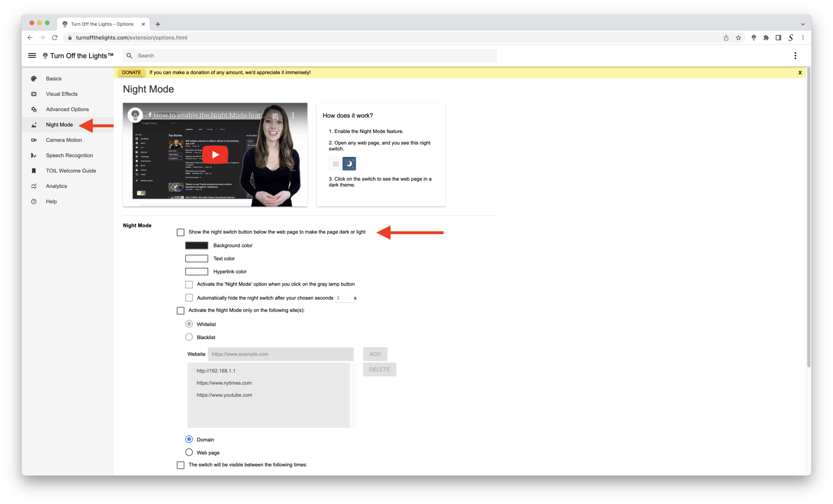This screenshot has height=504, width=833.
Task: Click the website URL input field
Action: tap(281, 354)
